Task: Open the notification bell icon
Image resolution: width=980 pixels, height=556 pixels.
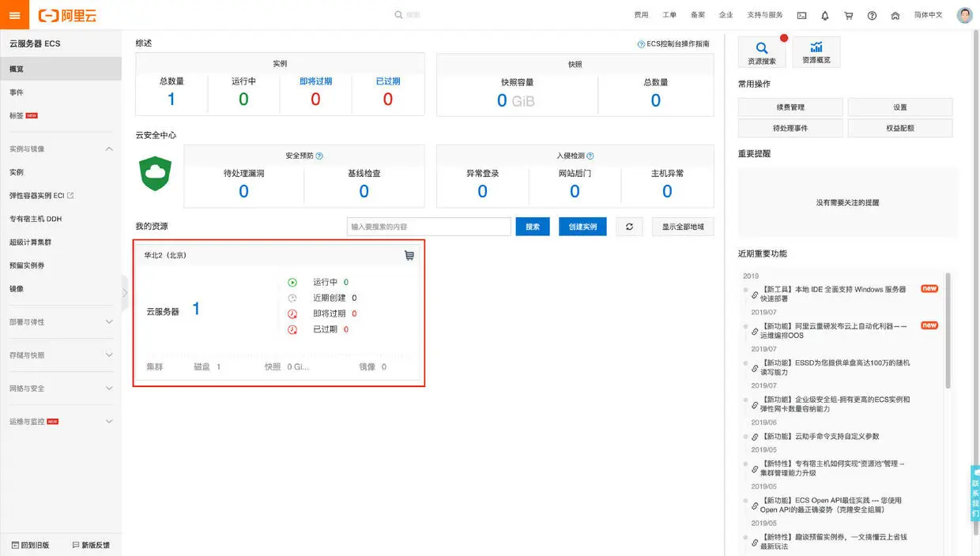Action: click(825, 15)
